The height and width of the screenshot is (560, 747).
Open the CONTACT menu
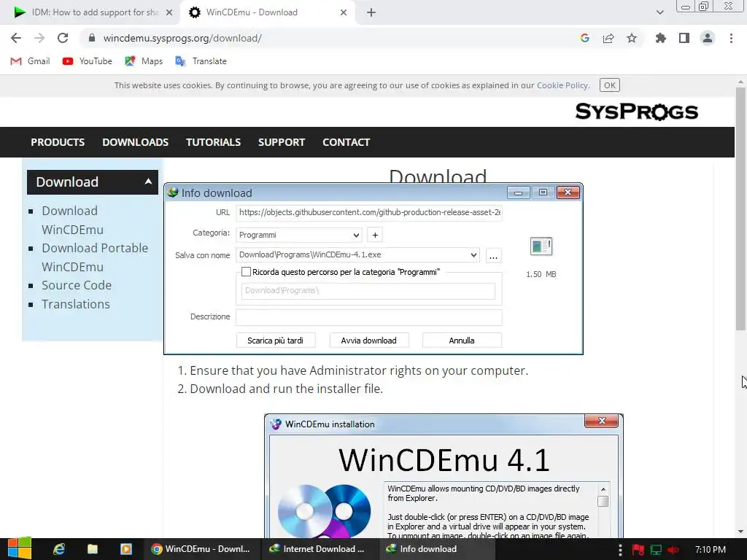(346, 142)
